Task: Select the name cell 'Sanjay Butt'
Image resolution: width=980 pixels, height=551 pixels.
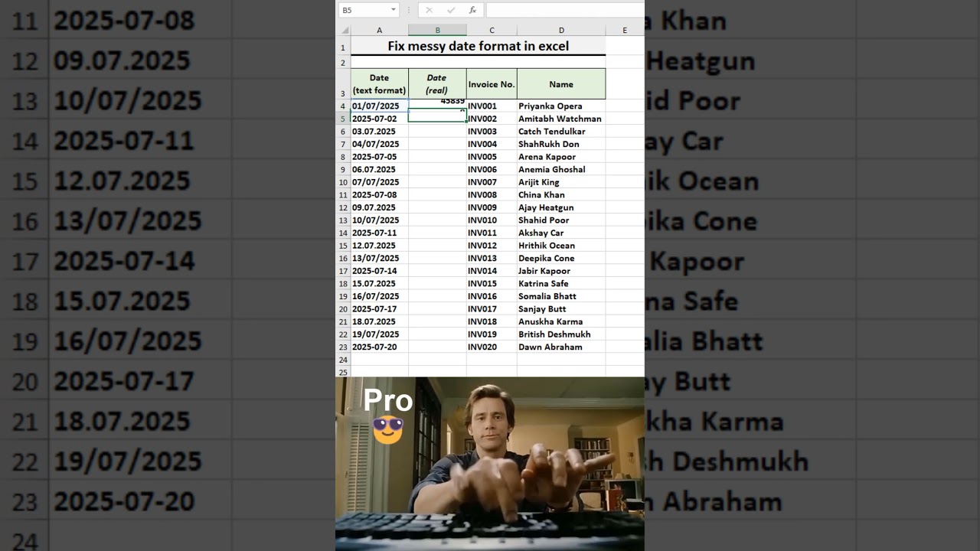Action: pyautogui.click(x=561, y=309)
